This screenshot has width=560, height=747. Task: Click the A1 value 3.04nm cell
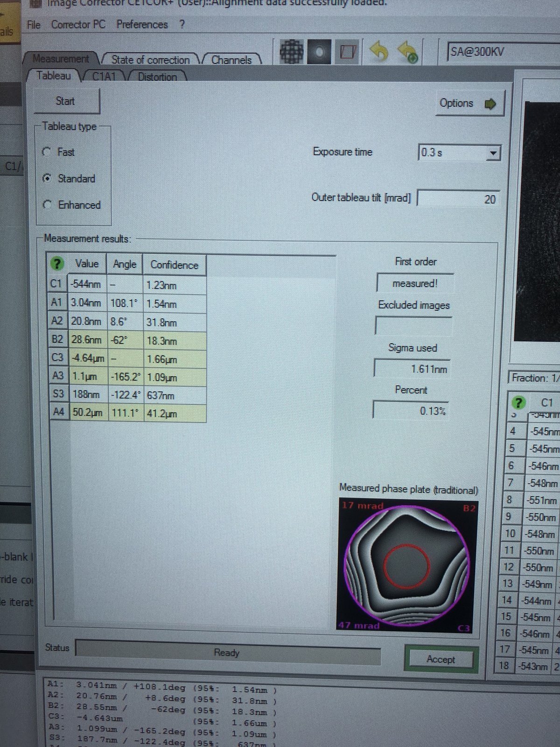pyautogui.click(x=88, y=303)
